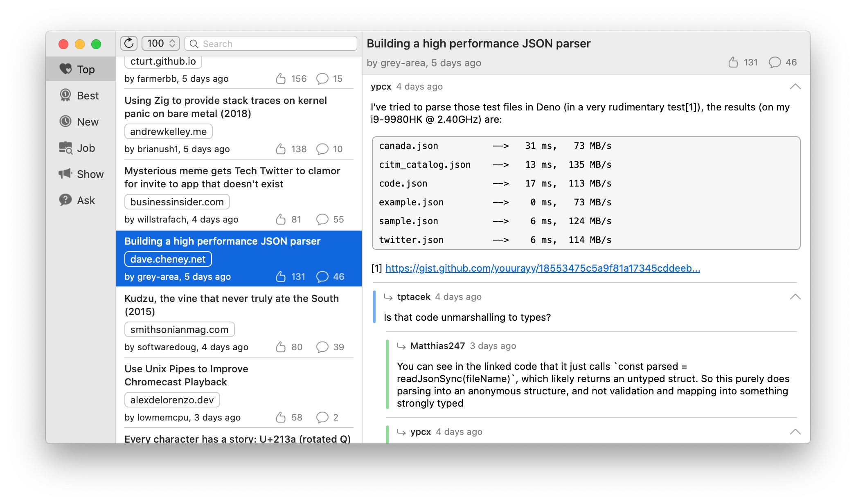Click thumbs-up icon in JSON parser header
The width and height of the screenshot is (856, 504).
pyautogui.click(x=733, y=62)
